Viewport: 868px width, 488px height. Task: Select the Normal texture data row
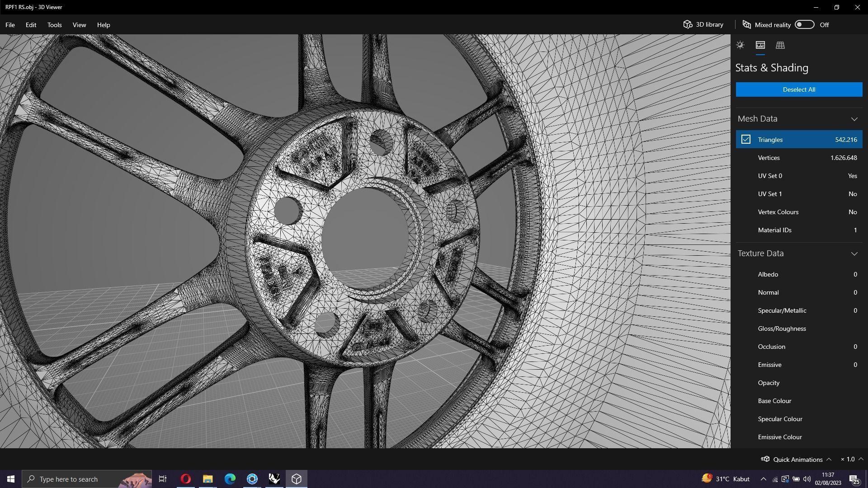tap(799, 292)
